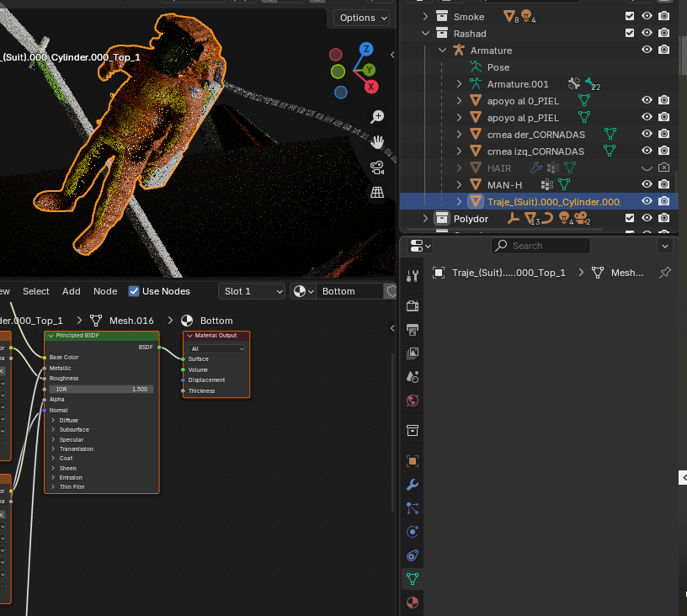Screen dimensions: 687x616
Task: Open the Select menu in node editor
Action: [36, 291]
